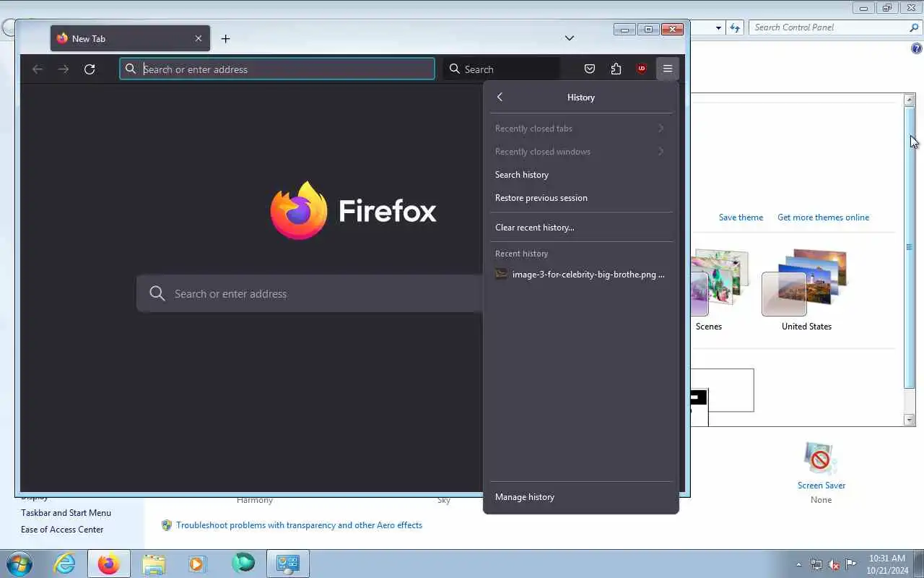Open Ease of Access Center link
Viewport: 924px width, 578px height.
(62, 530)
